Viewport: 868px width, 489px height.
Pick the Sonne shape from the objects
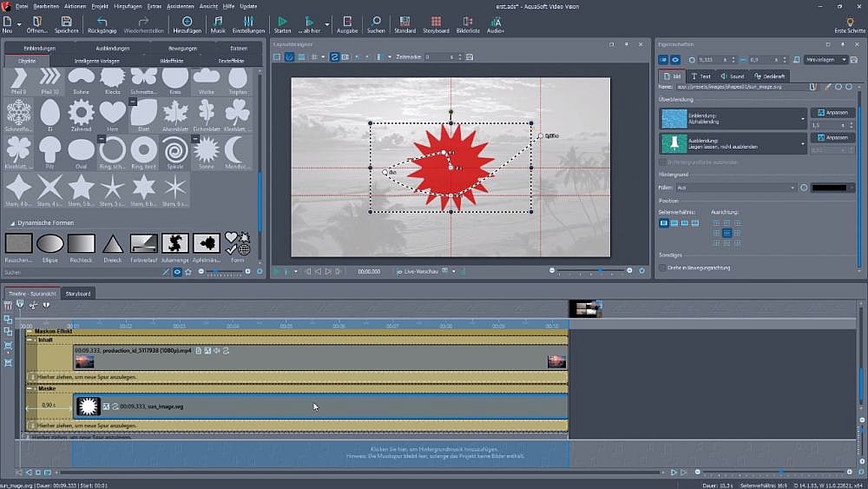tap(206, 149)
